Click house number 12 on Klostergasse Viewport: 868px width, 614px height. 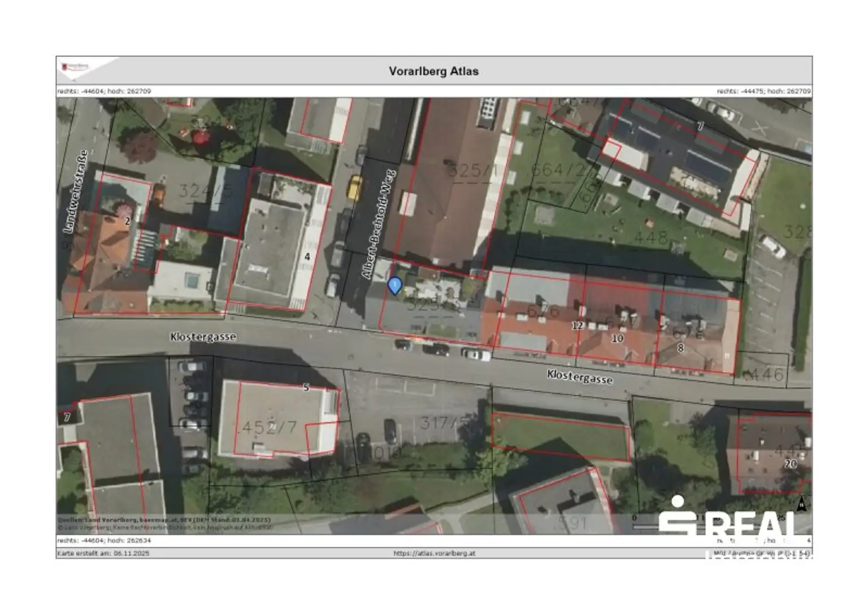pyautogui.click(x=577, y=325)
